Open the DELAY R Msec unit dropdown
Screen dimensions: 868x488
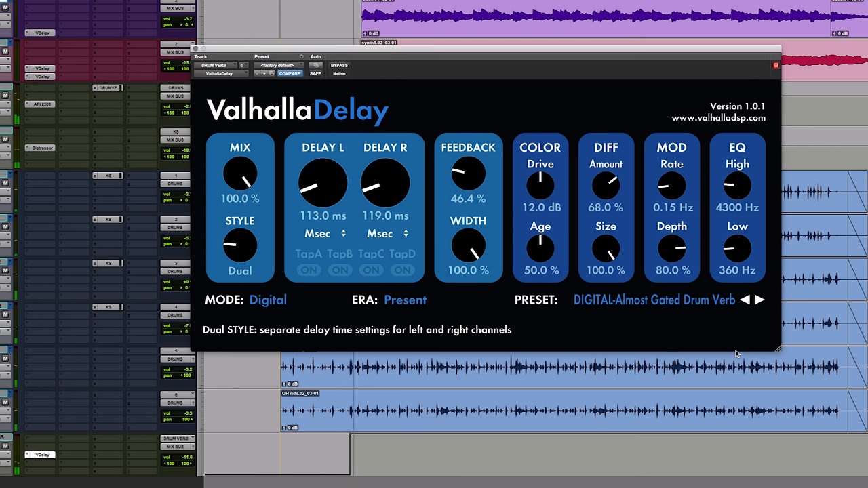(387, 234)
